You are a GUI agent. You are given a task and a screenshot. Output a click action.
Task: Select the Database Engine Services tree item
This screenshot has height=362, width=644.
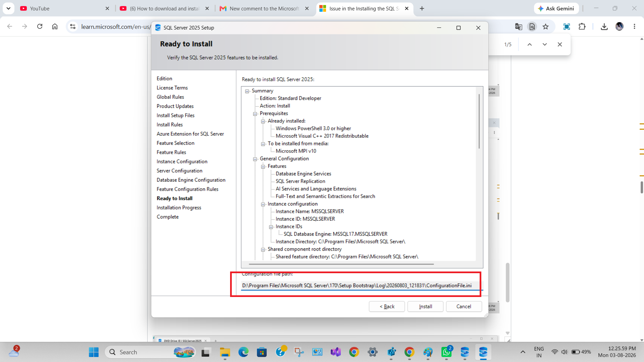303,174
